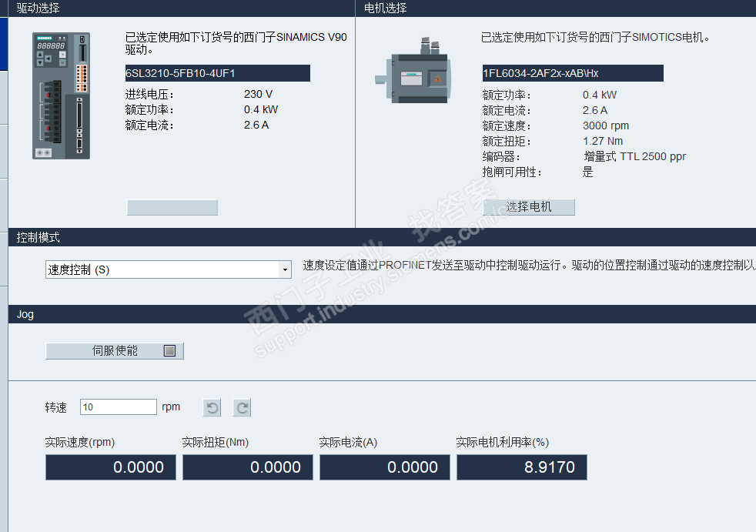Screen dimensions: 756x532
Task: Click the 进线电压 label
Action: (x=149, y=95)
